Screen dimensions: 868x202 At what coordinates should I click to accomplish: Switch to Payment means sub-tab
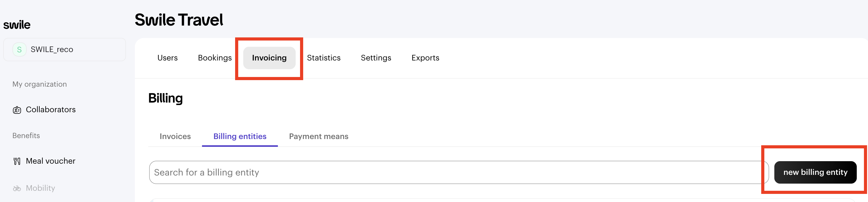tap(318, 136)
